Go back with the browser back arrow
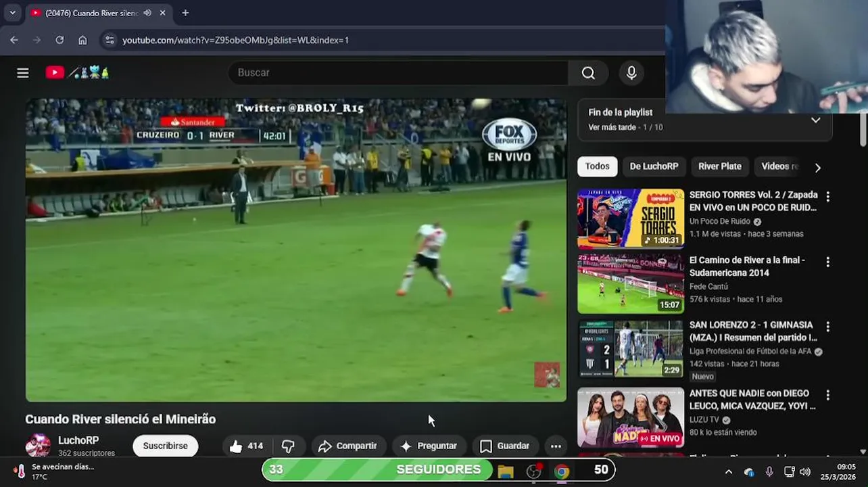Screen dimensions: 868x487 point(14,41)
